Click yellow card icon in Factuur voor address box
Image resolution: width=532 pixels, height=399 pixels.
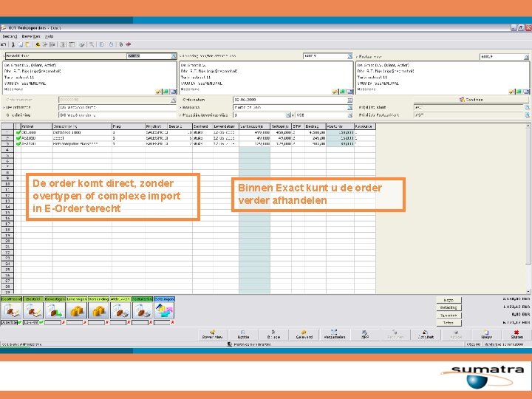coord(511,92)
